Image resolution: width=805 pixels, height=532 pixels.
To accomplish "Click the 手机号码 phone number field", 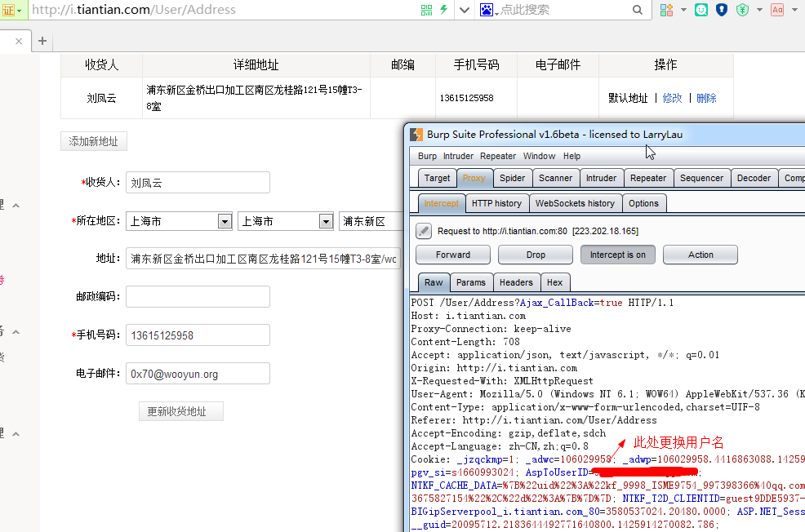I will pos(198,335).
